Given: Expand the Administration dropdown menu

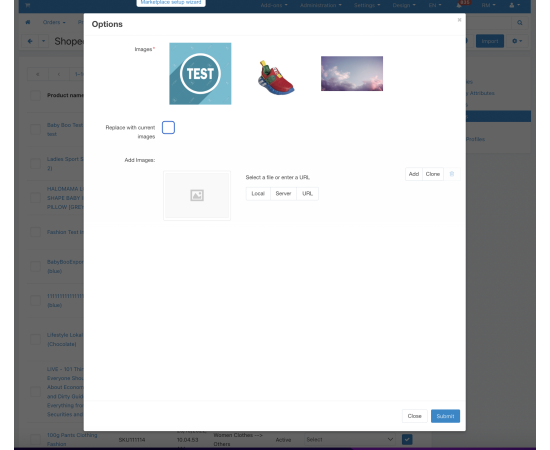Looking at the screenshot, I should pos(321,5).
